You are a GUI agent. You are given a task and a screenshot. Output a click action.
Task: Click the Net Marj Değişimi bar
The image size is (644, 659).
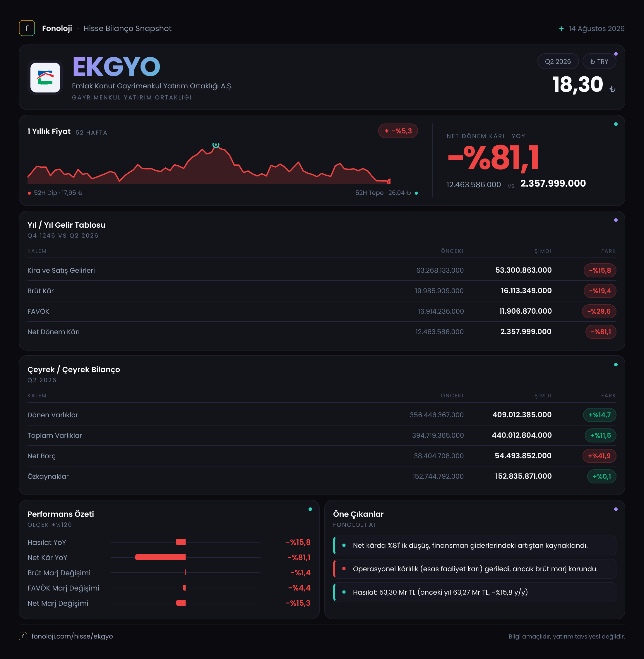181,603
